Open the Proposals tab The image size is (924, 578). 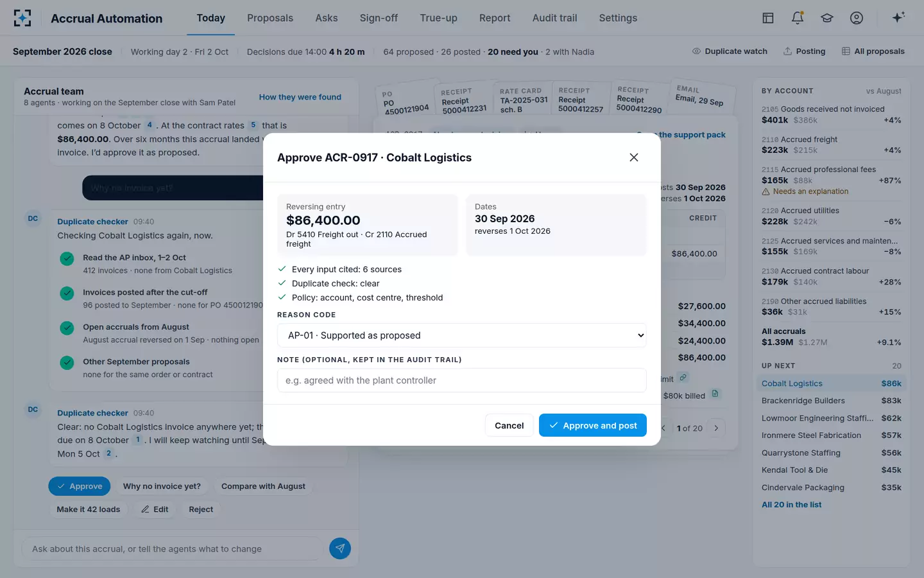point(270,18)
